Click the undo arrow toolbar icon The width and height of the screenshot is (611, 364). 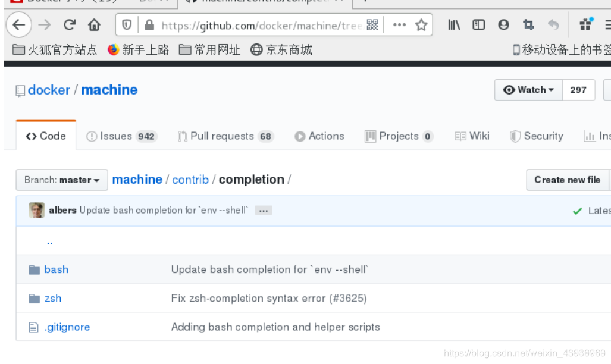click(x=553, y=25)
